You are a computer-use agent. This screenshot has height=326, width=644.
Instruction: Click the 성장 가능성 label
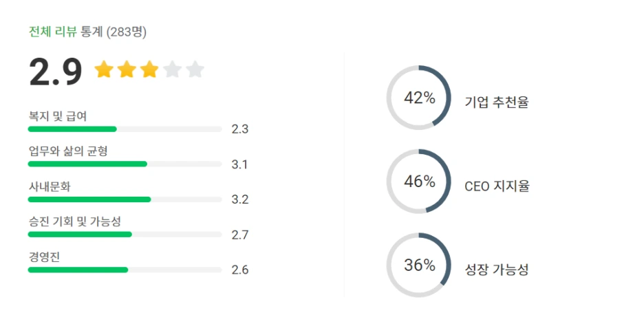[x=497, y=270]
